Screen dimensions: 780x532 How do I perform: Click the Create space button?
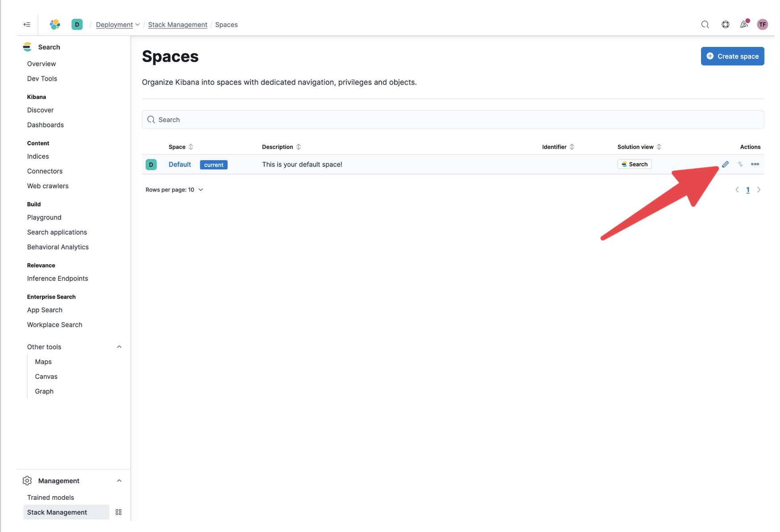click(x=732, y=56)
